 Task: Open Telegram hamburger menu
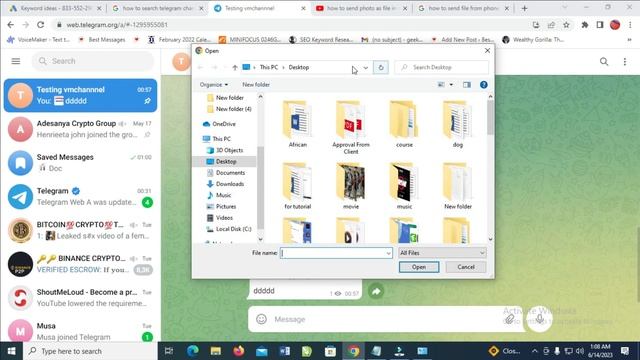(x=16, y=61)
